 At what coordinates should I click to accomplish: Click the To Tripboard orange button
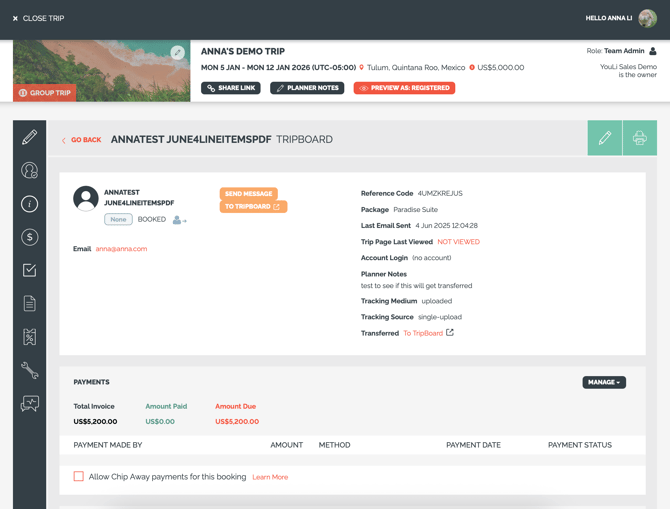pyautogui.click(x=253, y=206)
